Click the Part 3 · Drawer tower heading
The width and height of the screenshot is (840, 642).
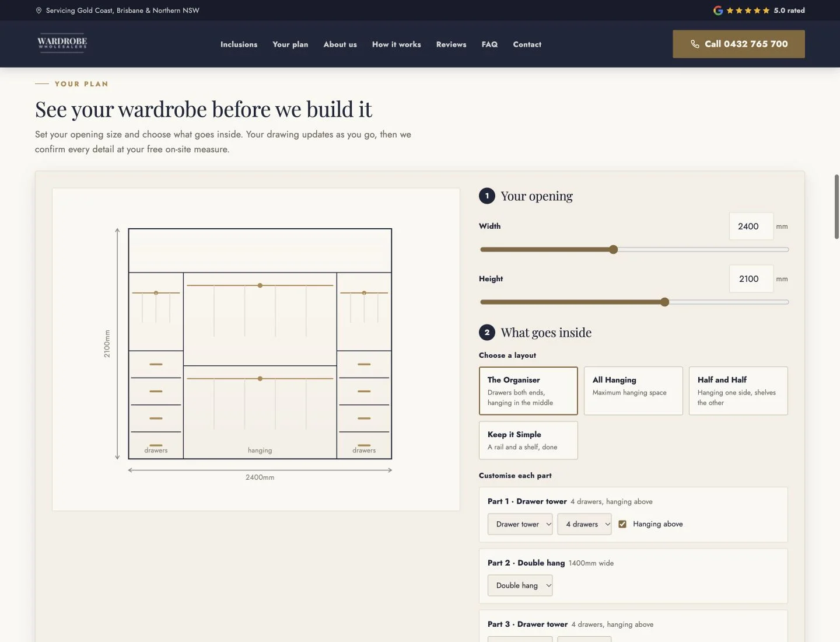click(x=528, y=624)
